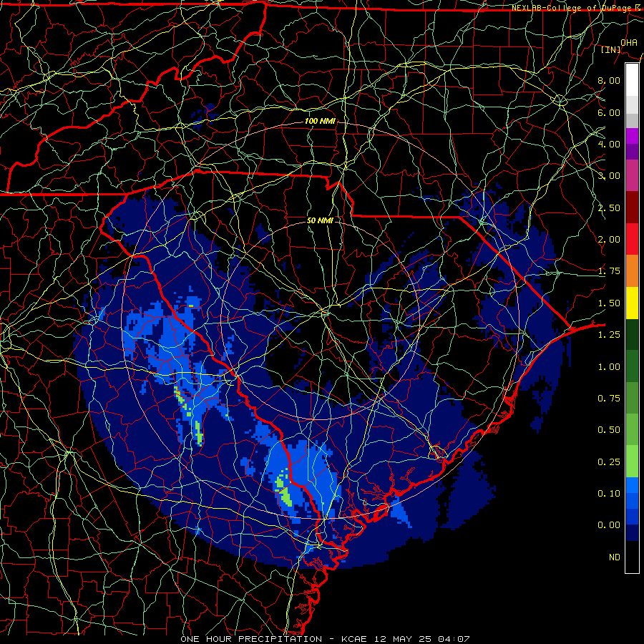
Task: Click the '6.00' legend value
Action: 609,112
